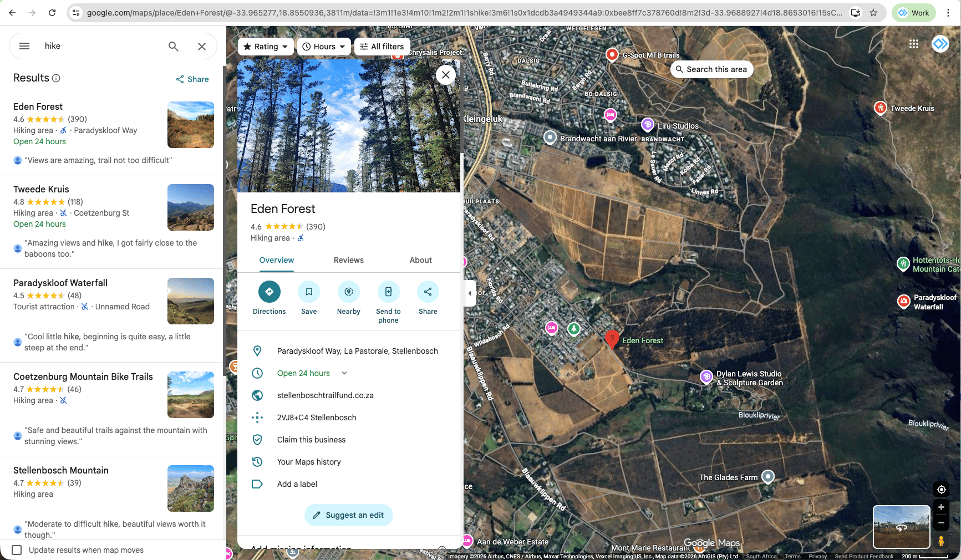This screenshot has height=560, width=961.
Task: Switch to the Reviews tab
Action: [x=349, y=260]
